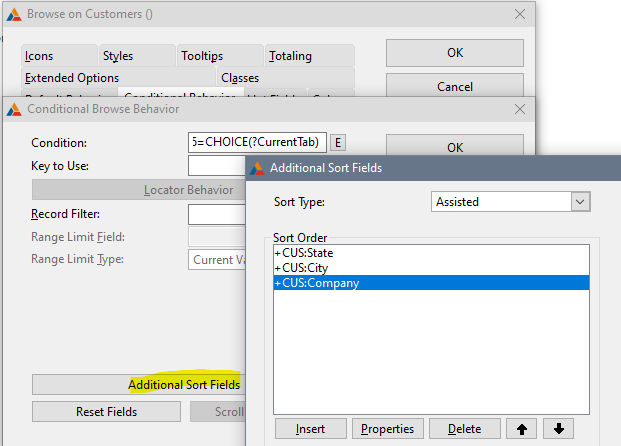The image size is (621, 446).
Task: Close the Conditional Browse Behavior dialog
Action: 519,108
